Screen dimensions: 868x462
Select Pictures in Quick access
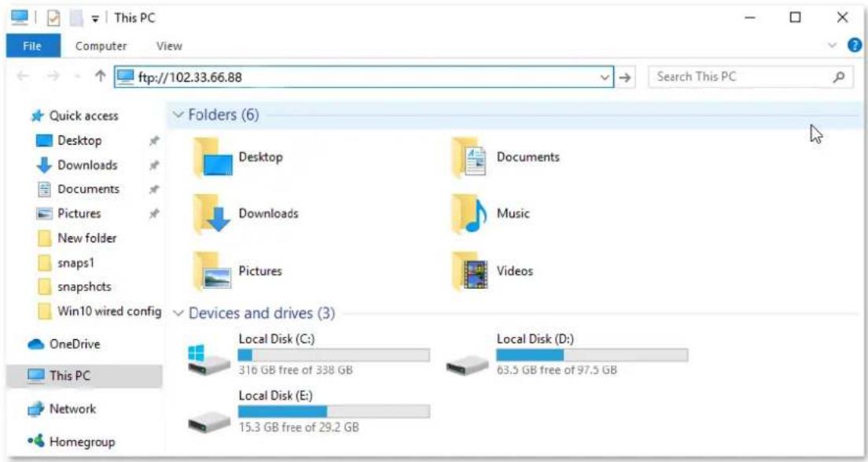click(79, 214)
